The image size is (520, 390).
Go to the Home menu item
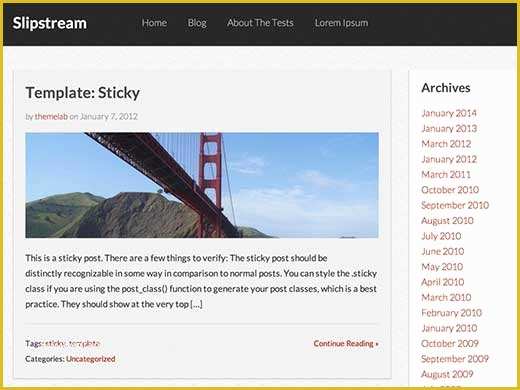click(x=154, y=23)
